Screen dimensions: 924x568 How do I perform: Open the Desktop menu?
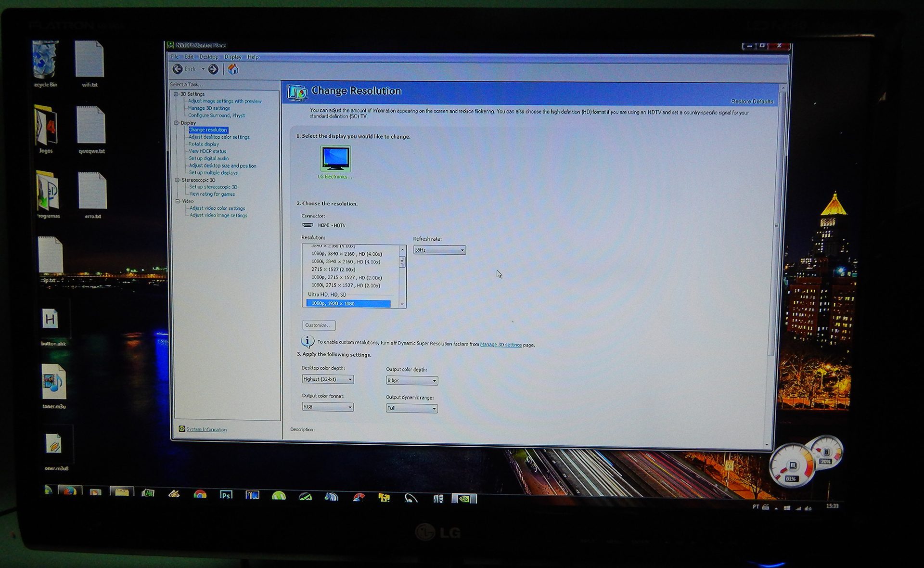tap(209, 57)
